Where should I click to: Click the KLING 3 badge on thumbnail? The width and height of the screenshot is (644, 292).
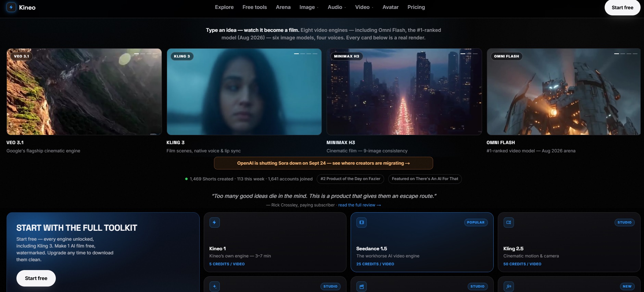[x=182, y=56]
